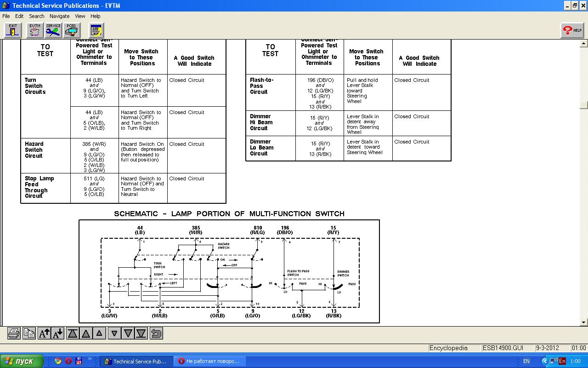Viewport: 588px width, 368px height.
Task: Increase text size with A up-arrow icon
Action: [x=44, y=333]
